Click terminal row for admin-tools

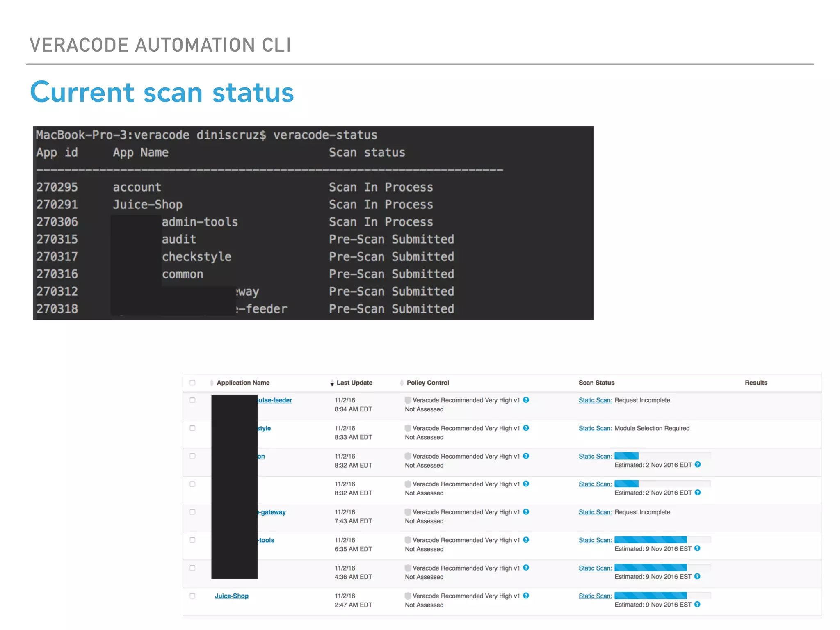[235, 222]
